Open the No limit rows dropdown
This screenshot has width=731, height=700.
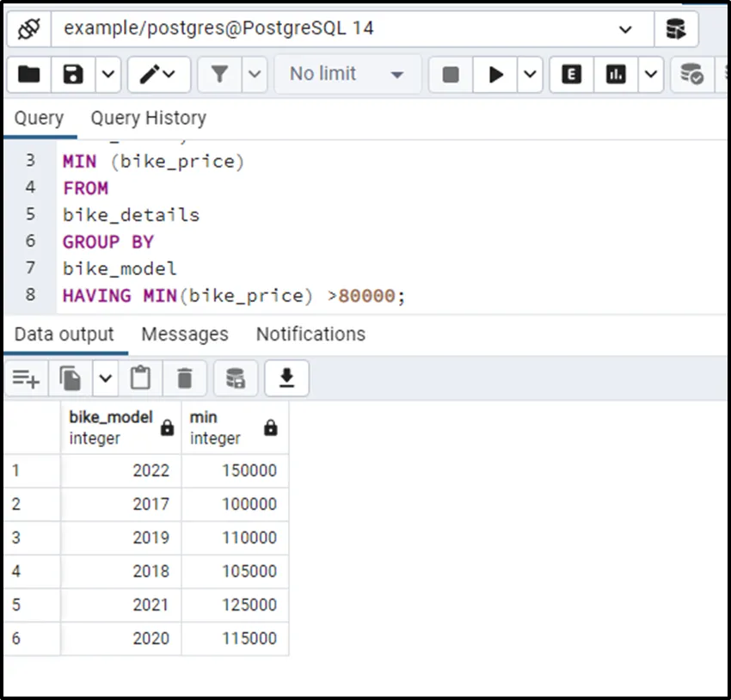(x=347, y=75)
